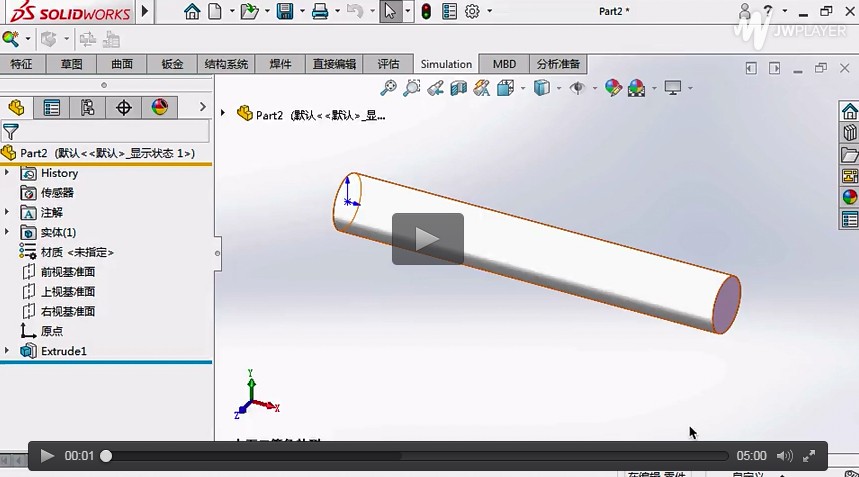This screenshot has height=477, width=859.
Task: Expand the Extrude1 feature node
Action: [x=8, y=351]
